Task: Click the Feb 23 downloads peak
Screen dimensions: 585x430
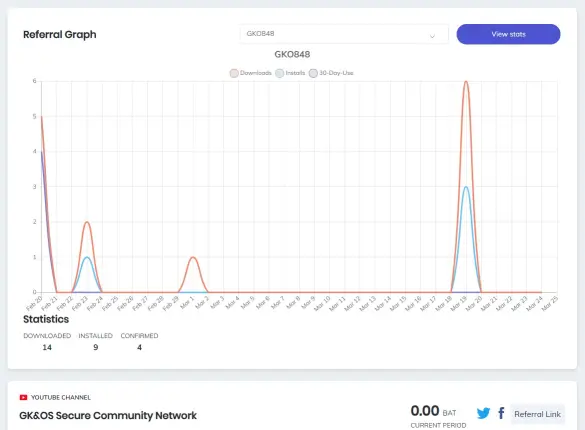Action: pyautogui.click(x=87, y=222)
